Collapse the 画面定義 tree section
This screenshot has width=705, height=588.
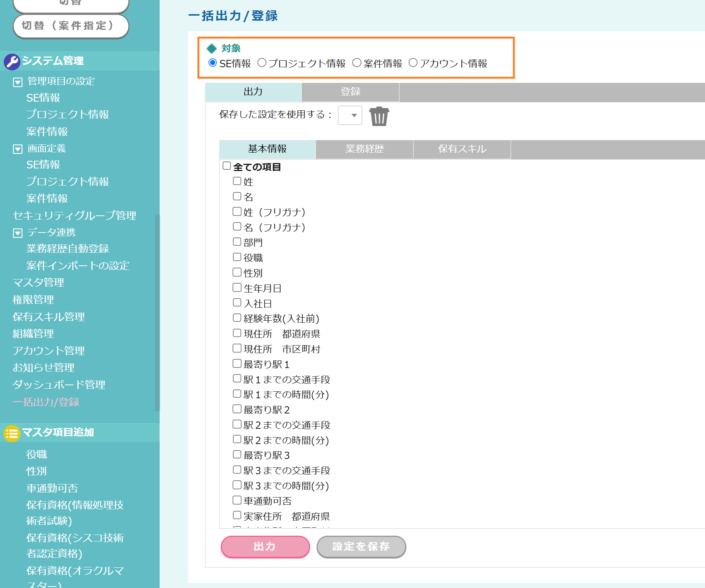(18, 149)
